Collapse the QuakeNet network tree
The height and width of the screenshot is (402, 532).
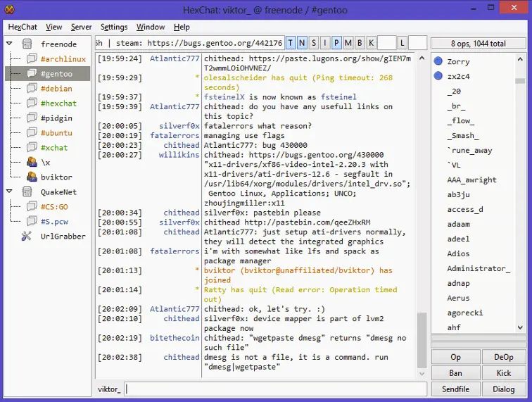tap(10, 192)
